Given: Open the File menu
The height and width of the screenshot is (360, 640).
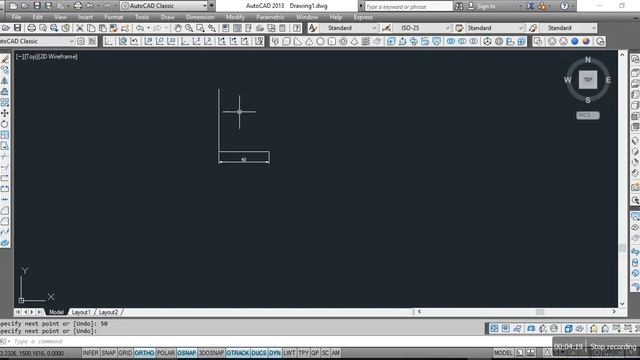Looking at the screenshot, I should point(16,17).
